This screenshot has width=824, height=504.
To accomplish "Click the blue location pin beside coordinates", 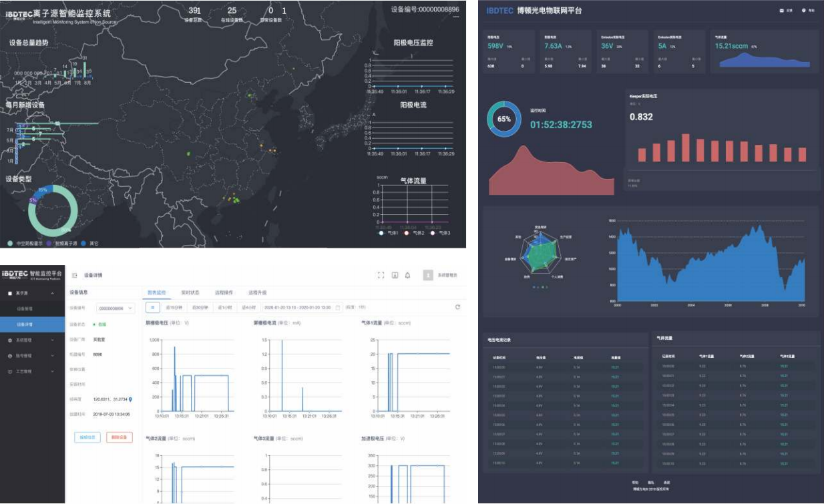I will pos(130,399).
